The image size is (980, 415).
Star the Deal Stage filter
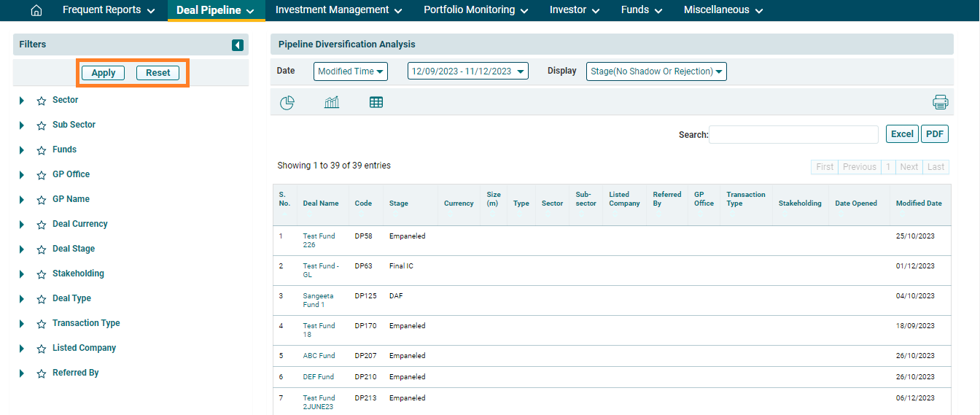(42, 249)
